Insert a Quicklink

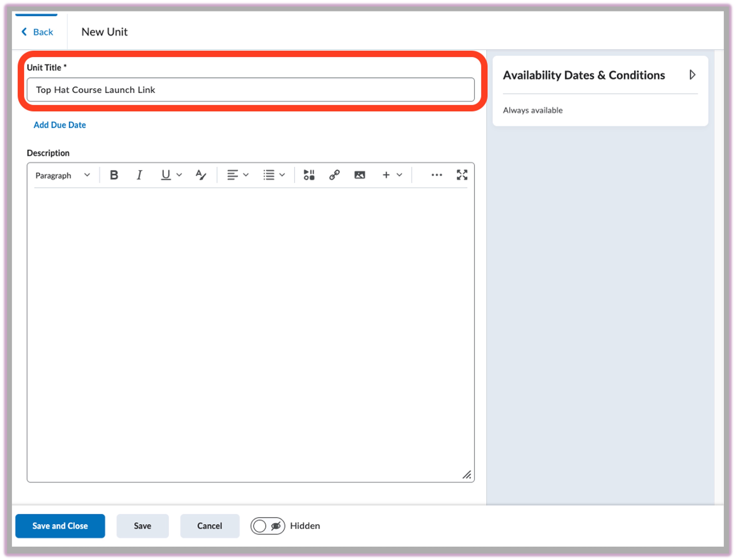tap(334, 175)
